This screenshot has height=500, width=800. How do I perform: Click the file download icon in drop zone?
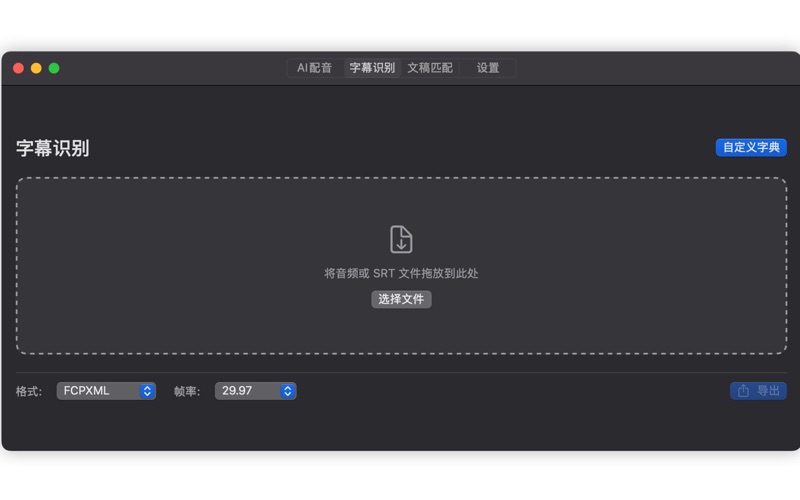(401, 240)
